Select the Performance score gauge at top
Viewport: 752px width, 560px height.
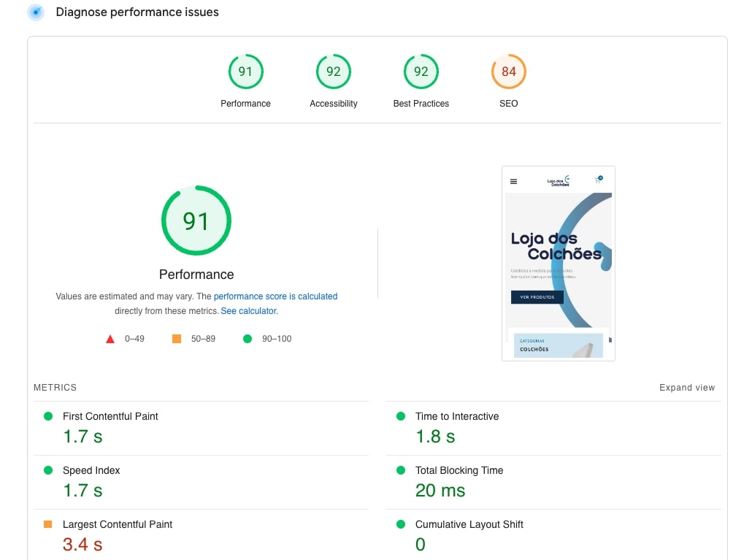(245, 72)
